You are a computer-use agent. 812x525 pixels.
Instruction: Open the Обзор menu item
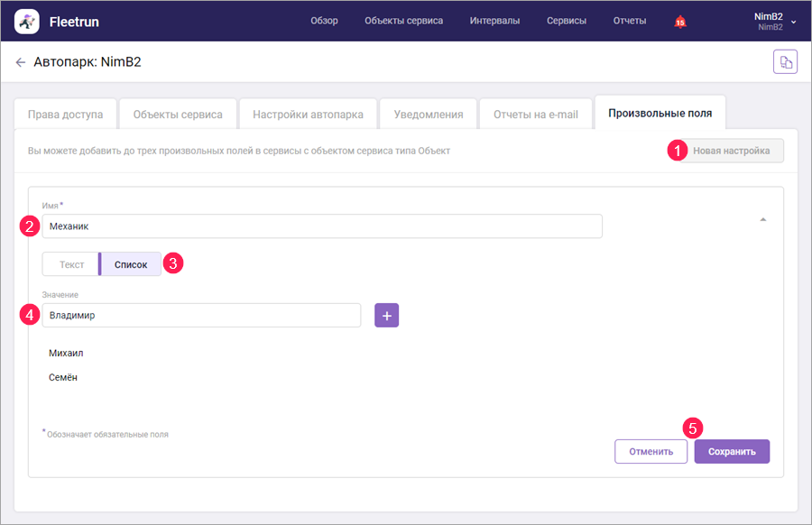coord(324,21)
